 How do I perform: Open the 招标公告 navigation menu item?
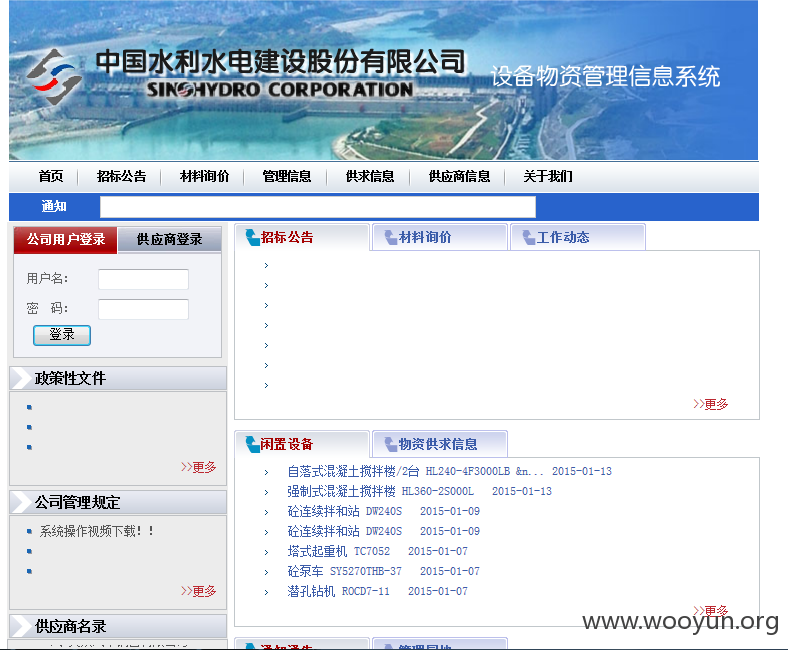point(121,176)
